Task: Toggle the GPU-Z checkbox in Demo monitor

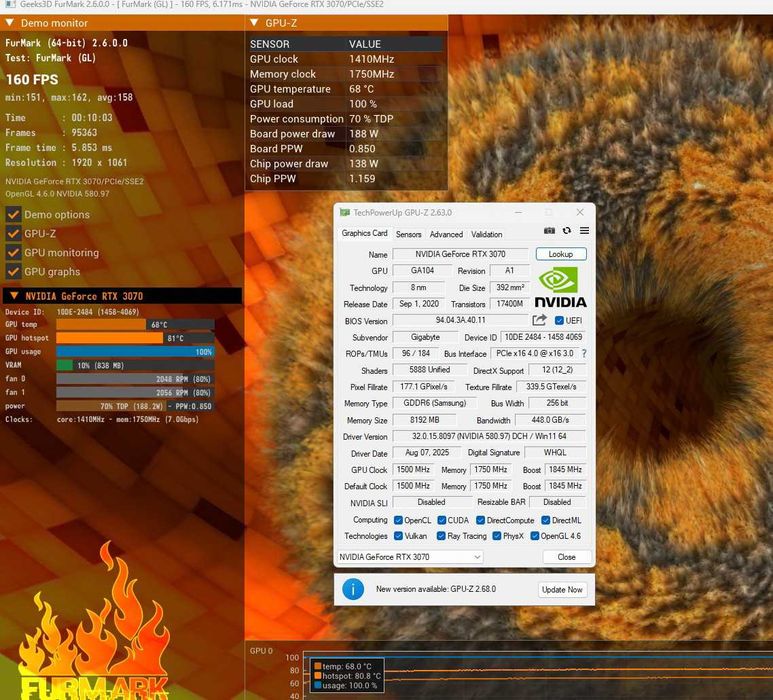Action: pyautogui.click(x=13, y=233)
